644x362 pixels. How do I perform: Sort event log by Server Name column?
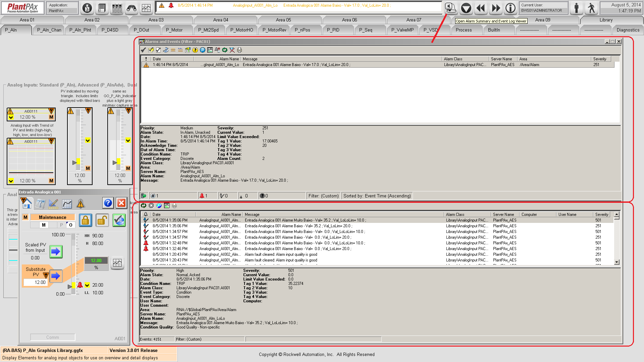pos(505,215)
